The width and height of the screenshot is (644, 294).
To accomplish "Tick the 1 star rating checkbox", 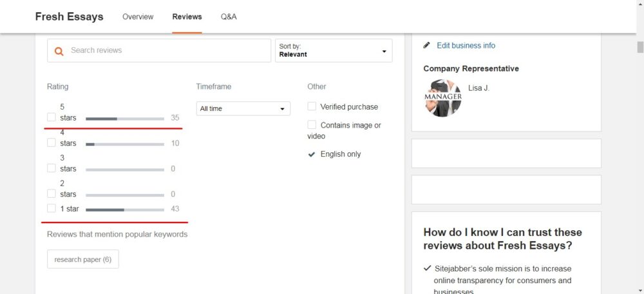I will coord(52,208).
